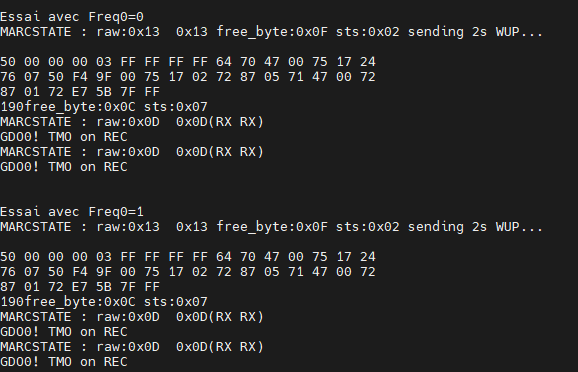
Task: Click first 'free_byte:0x0F' value in top block
Action: pyautogui.click(x=272, y=32)
